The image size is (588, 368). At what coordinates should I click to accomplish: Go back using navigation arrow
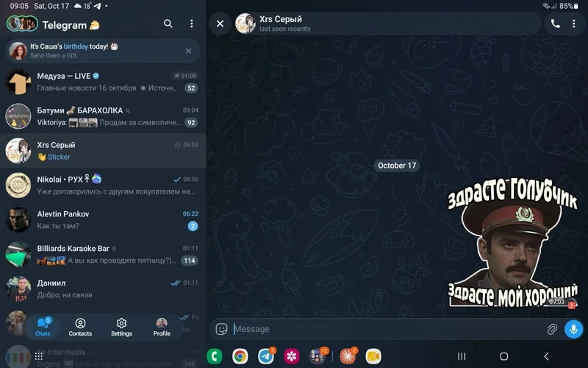click(546, 356)
